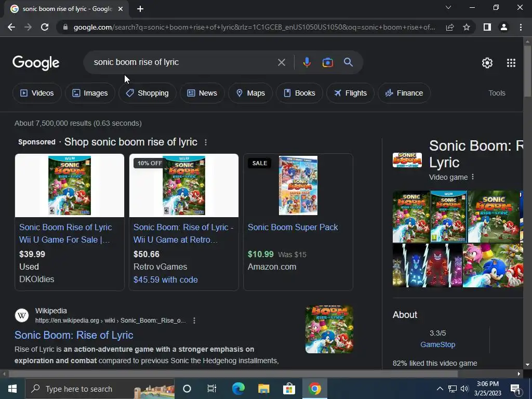532x399 pixels.
Task: Open knowledge panel Video game options dots
Action: click(473, 177)
